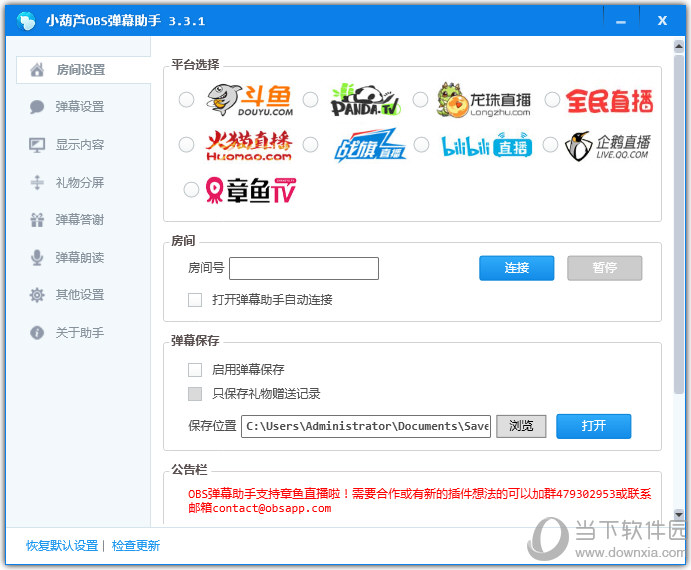Click the speech bubble icon for 弹幕设置
The height and width of the screenshot is (570, 691).
point(37,107)
